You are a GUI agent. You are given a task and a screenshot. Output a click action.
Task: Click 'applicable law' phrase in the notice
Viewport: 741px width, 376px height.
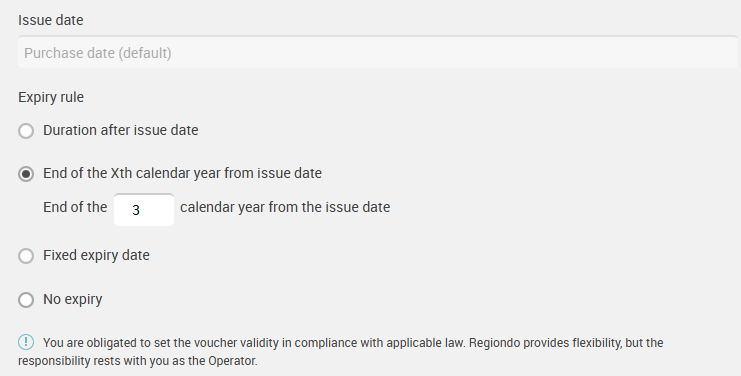425,342
